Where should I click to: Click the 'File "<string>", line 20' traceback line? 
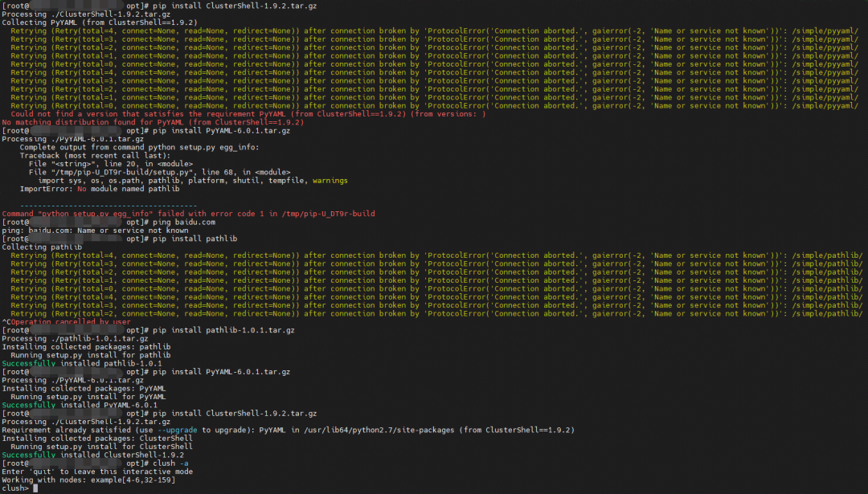pyautogui.click(x=111, y=164)
